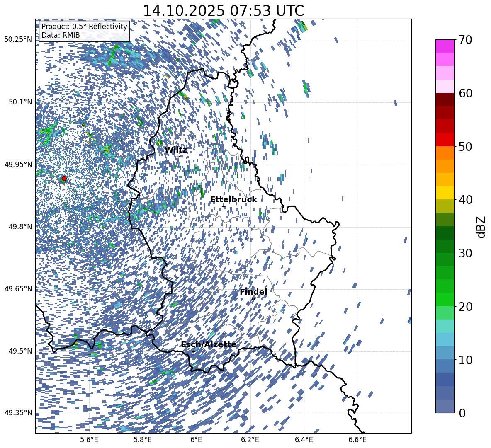
Task: Click the 60 colorbar tick label
Action: point(465,93)
